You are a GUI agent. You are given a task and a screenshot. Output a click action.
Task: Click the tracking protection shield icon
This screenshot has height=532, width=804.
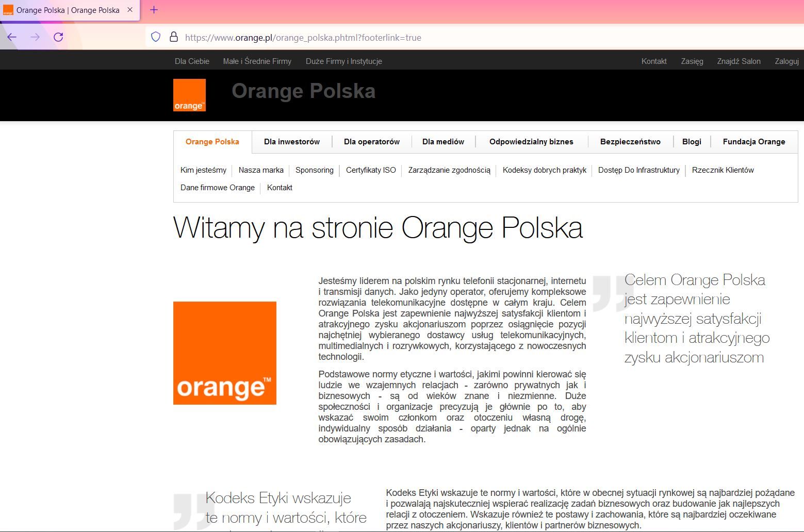[x=155, y=37]
